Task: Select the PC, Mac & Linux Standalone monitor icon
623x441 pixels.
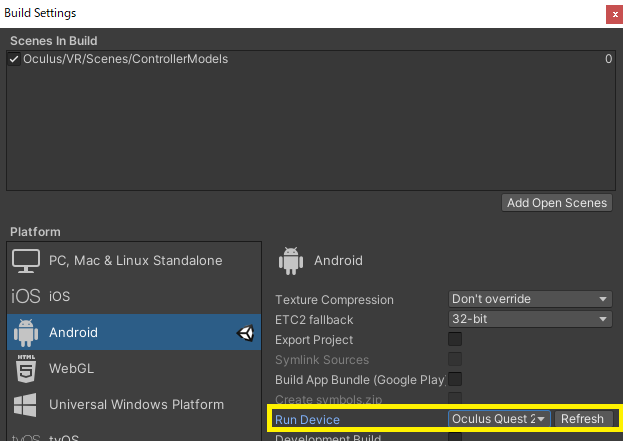Action: coord(26,261)
